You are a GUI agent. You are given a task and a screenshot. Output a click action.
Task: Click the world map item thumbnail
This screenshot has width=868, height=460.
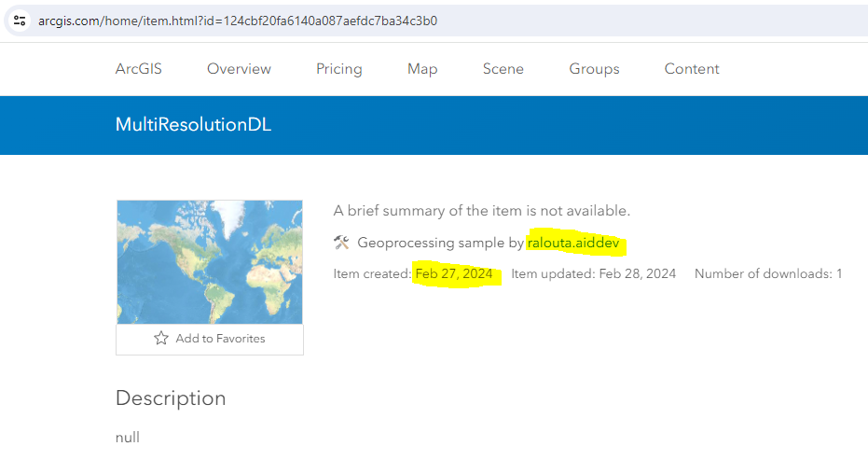210,262
